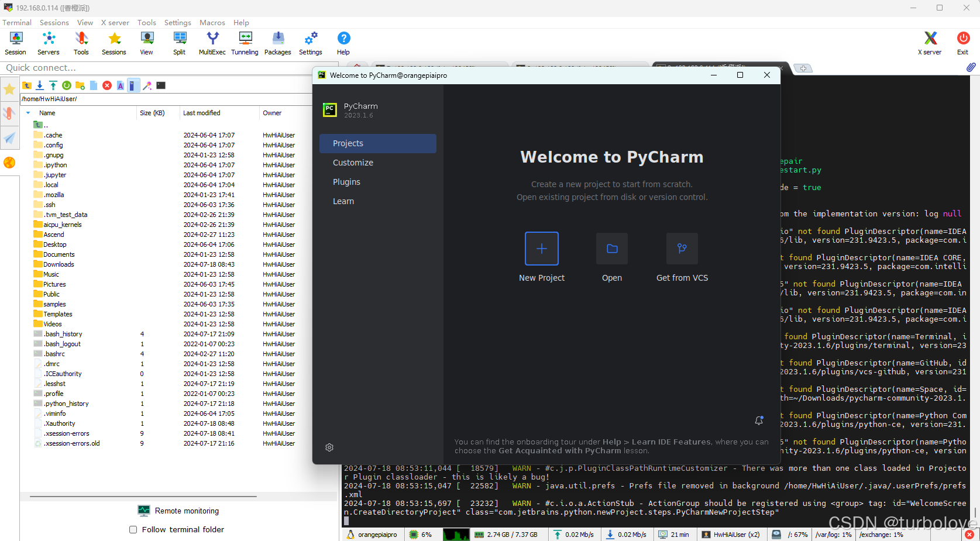Viewport: 980px width, 541px height.
Task: Click the remote path field /home/HwHiAiUser/
Action: point(166,99)
